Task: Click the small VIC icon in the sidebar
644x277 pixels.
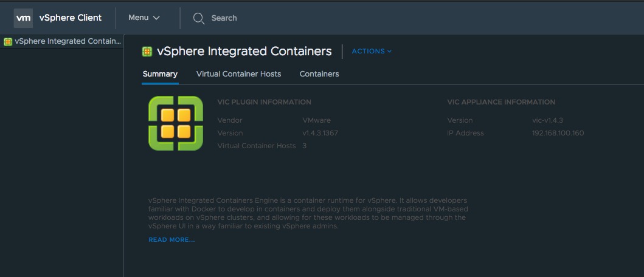Action: (8, 41)
